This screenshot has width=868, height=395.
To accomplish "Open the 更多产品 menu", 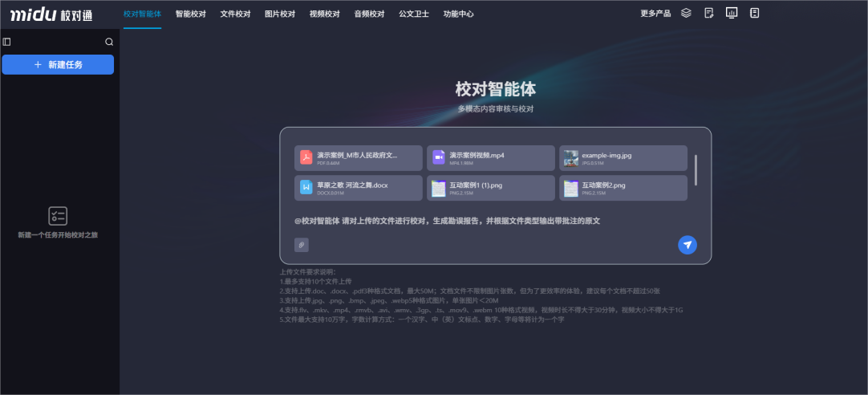I will [x=655, y=14].
